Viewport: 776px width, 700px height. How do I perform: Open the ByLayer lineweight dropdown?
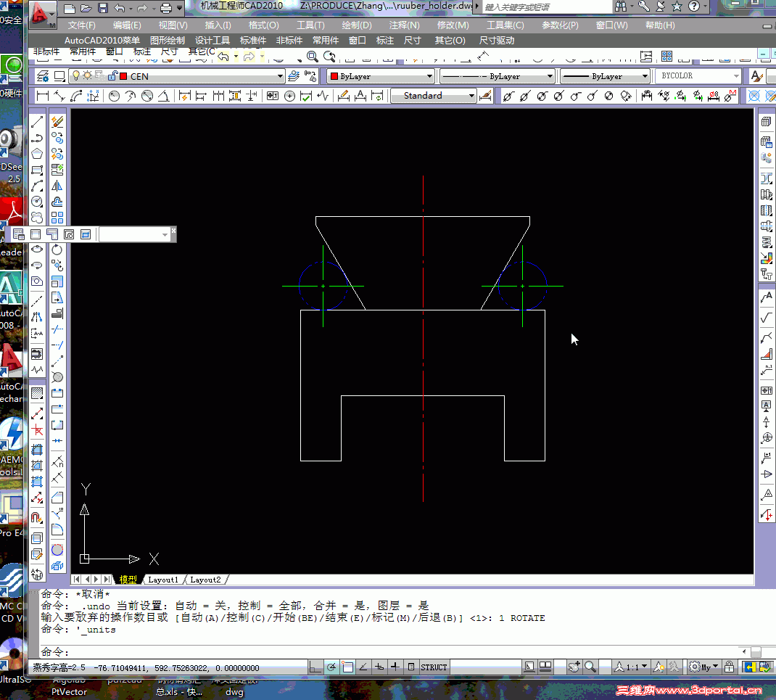pyautogui.click(x=644, y=76)
